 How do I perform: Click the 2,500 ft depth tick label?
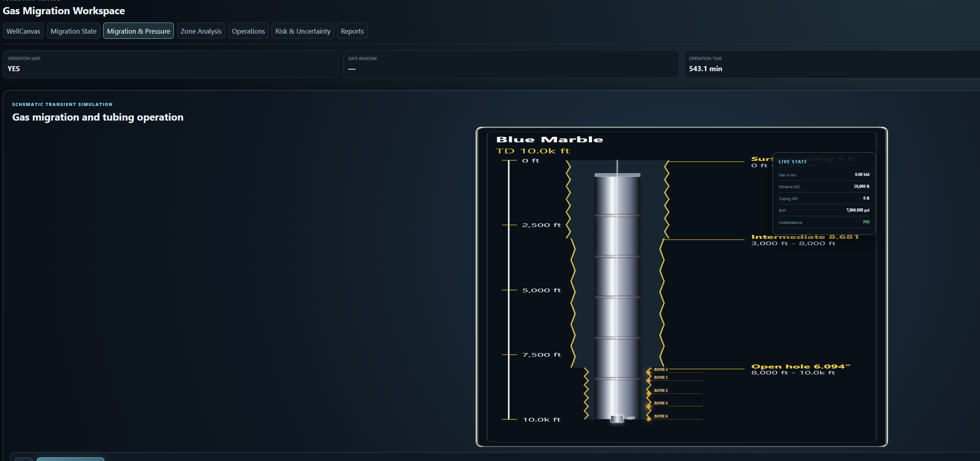[x=541, y=225]
